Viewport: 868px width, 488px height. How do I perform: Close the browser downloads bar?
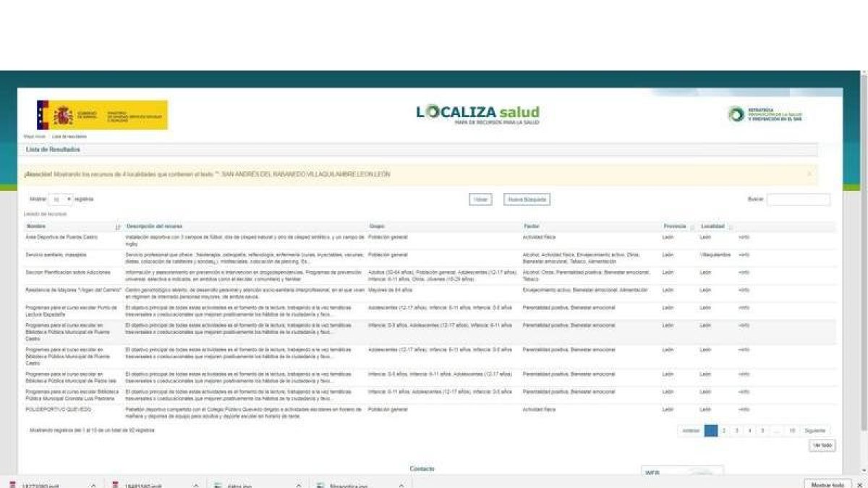point(859,484)
